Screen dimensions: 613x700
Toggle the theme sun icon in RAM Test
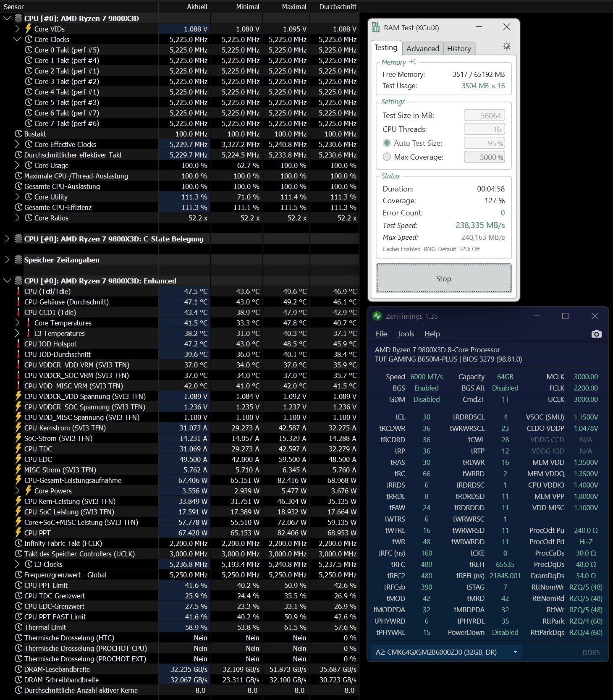(x=507, y=46)
